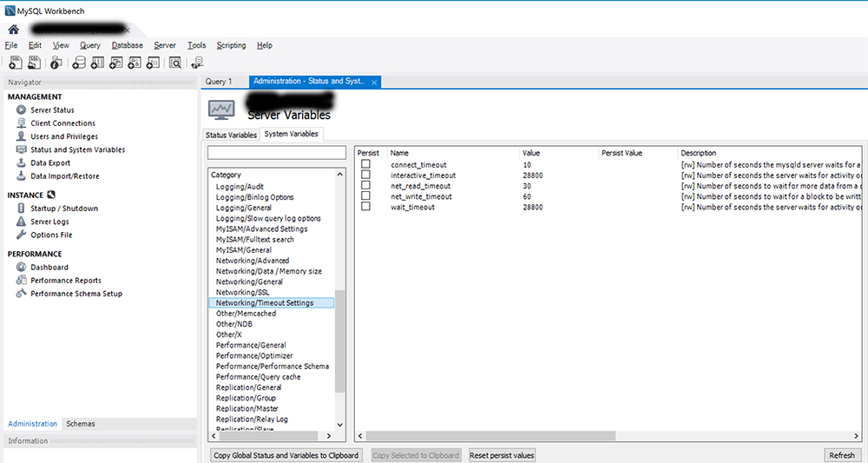Open the Server menu
Image resolution: width=868 pixels, height=463 pixels.
click(x=165, y=45)
